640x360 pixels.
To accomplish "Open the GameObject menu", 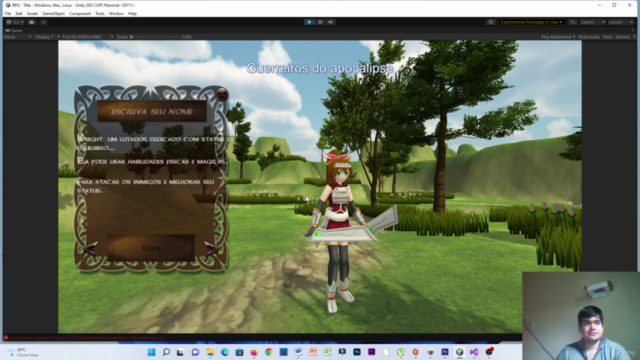I will (53, 13).
